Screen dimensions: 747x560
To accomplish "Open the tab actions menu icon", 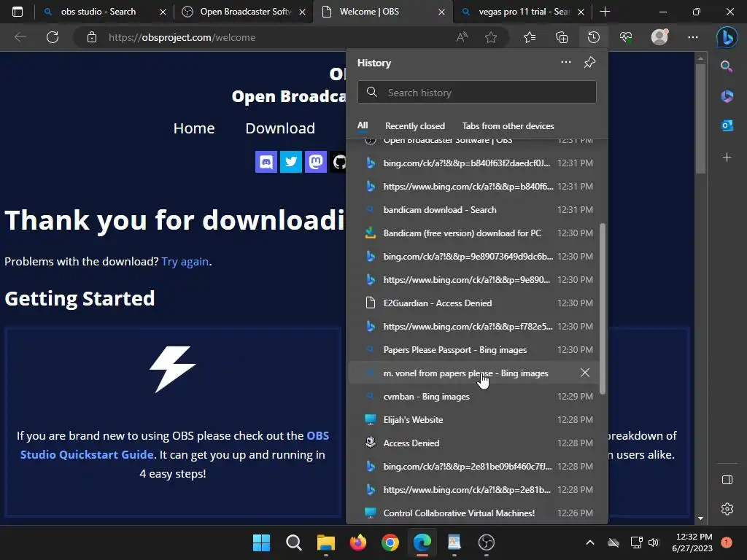I will point(18,12).
